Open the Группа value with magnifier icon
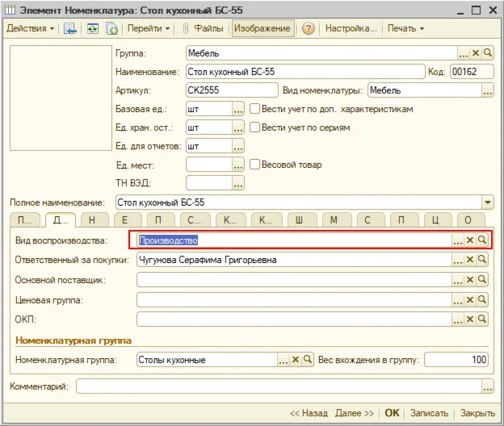Image resolution: width=504 pixels, height=426 pixels. (x=488, y=52)
